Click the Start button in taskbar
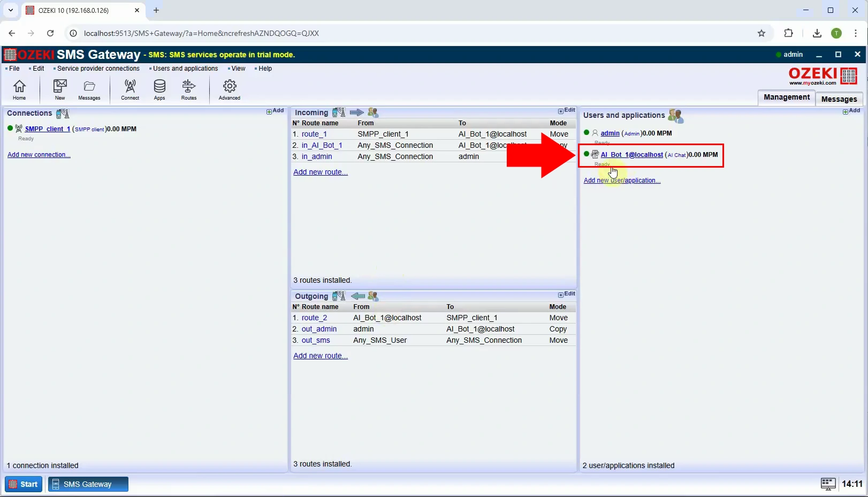 click(24, 484)
